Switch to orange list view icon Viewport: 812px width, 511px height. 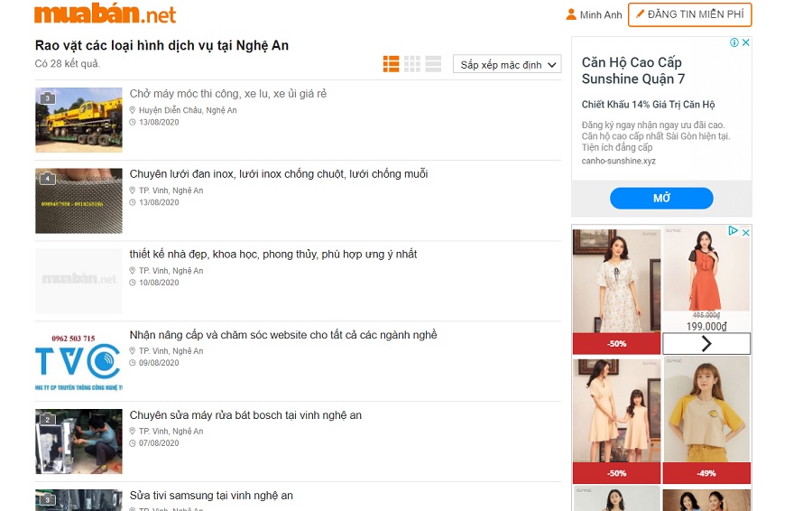pyautogui.click(x=391, y=64)
